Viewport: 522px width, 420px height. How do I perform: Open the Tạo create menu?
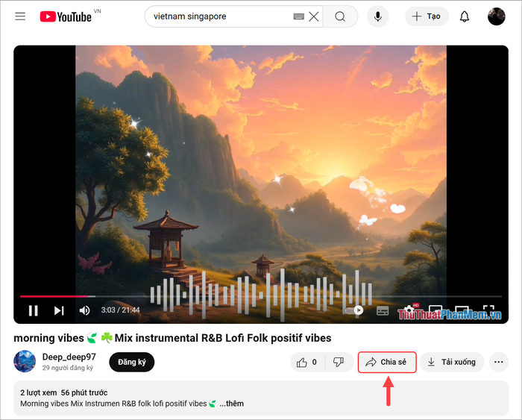click(427, 16)
